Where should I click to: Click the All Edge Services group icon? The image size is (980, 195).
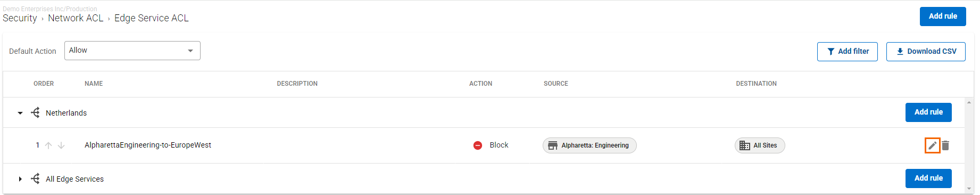pyautogui.click(x=35, y=178)
